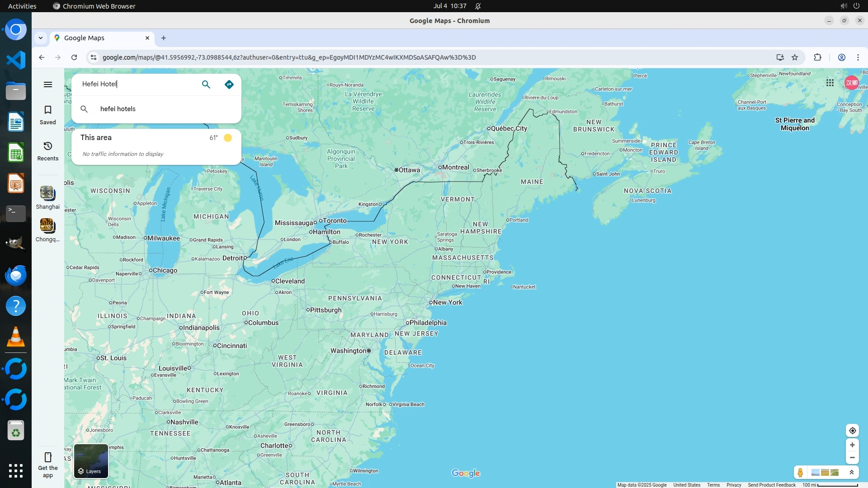Zoom in the map with plus button
The image size is (868, 488).
click(x=852, y=445)
